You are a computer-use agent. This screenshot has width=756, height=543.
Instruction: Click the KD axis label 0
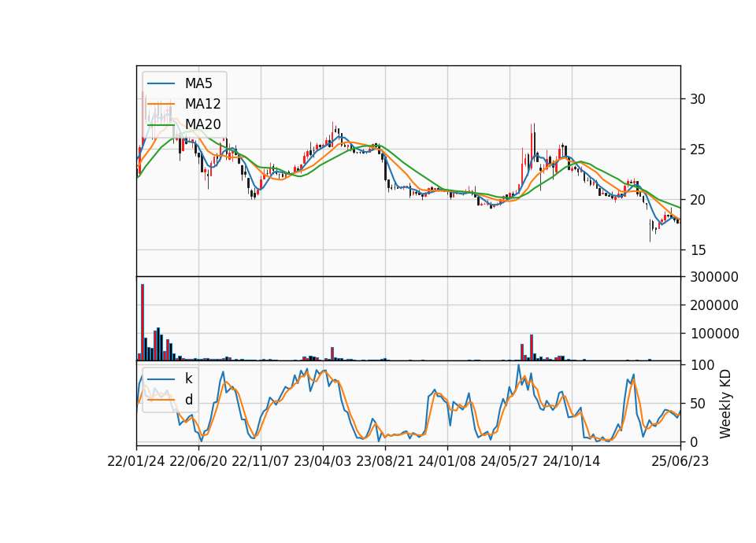click(695, 441)
